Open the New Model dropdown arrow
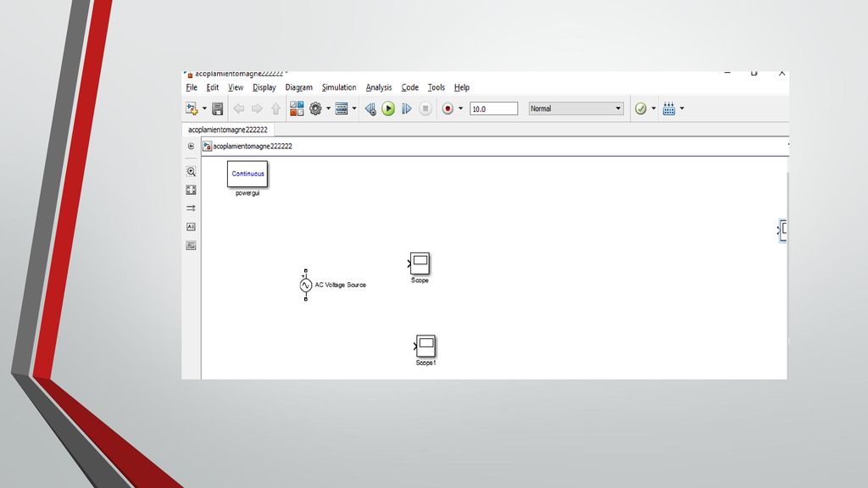The image size is (868, 488). coord(204,108)
